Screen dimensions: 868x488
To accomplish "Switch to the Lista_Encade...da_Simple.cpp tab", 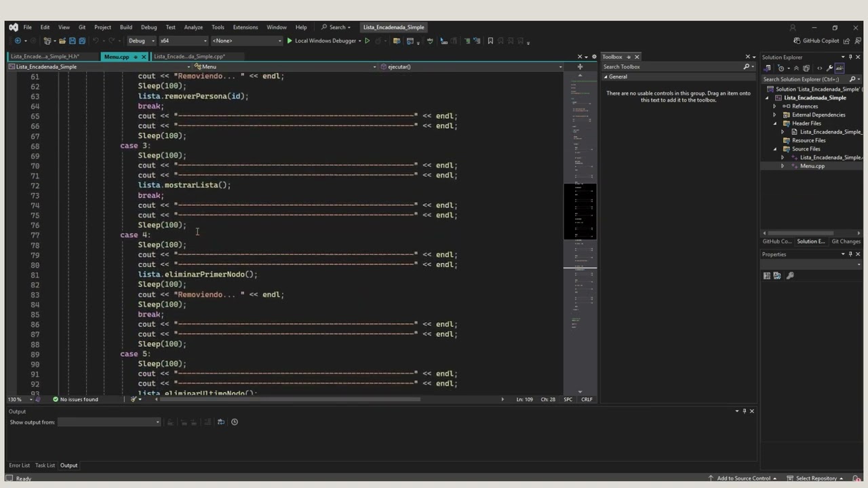I will pos(189,57).
